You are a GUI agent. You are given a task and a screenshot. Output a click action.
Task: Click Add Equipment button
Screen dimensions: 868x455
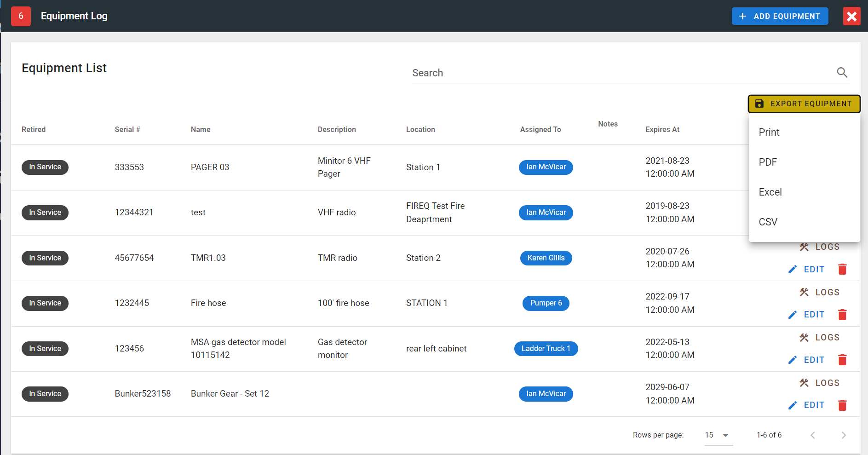[780, 16]
